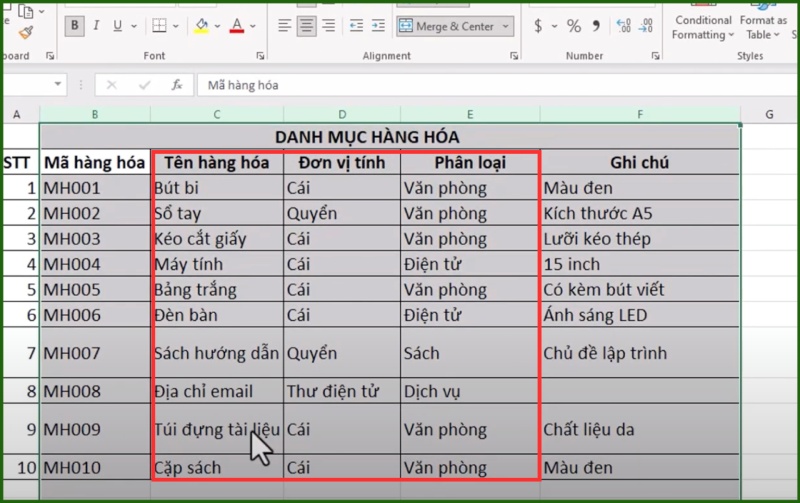The image size is (800, 503).
Task: Select cell MH010
Action: [95, 467]
